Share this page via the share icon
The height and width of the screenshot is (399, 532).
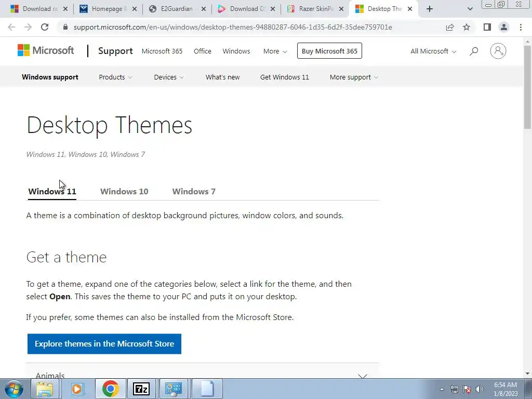click(450, 27)
